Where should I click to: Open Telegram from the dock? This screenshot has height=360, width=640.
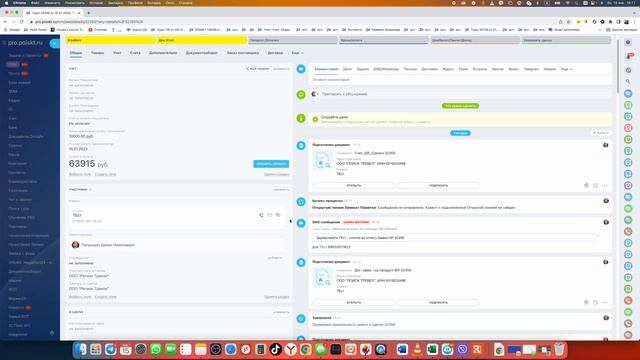(x=111, y=349)
